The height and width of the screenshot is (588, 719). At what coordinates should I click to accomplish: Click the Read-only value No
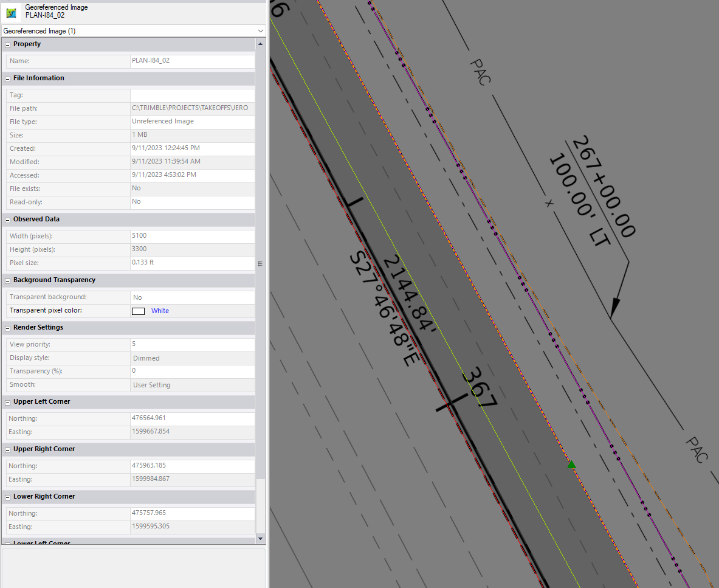point(193,202)
